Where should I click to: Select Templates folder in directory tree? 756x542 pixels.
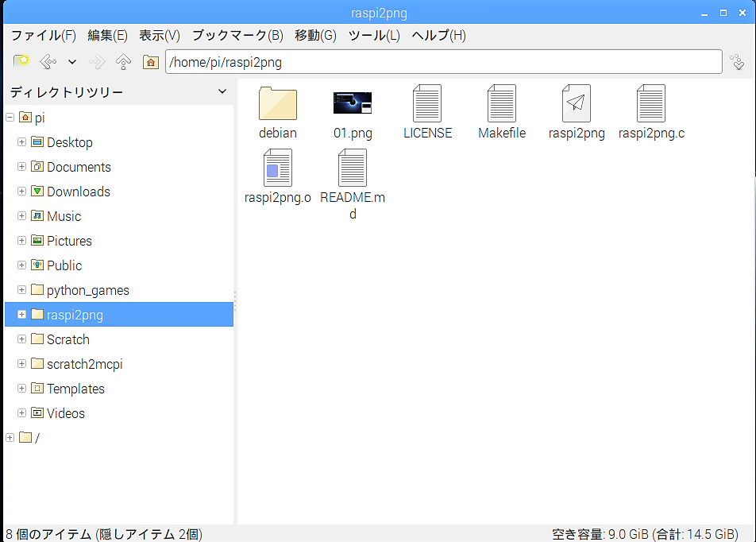click(67, 389)
